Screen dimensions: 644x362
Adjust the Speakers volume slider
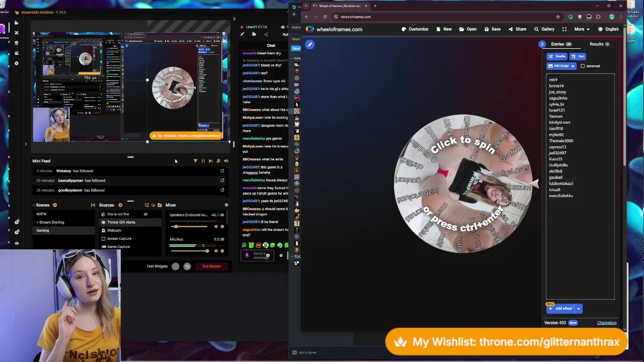coord(189,226)
